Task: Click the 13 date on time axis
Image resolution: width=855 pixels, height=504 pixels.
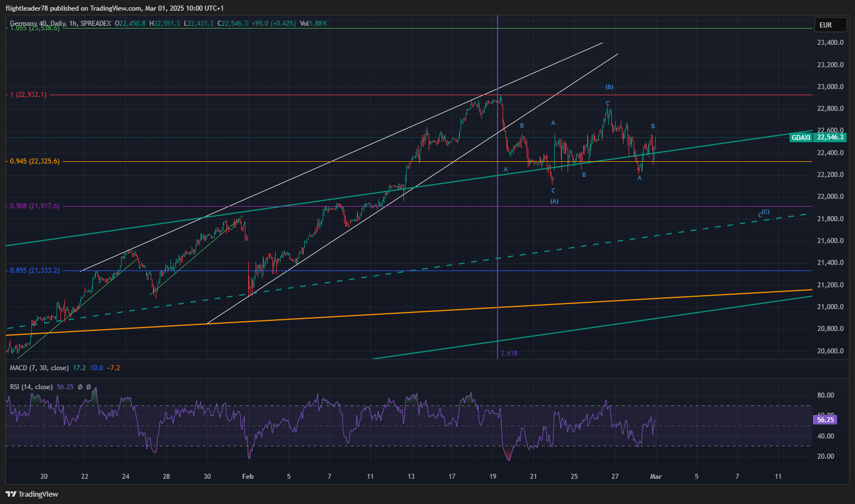Action: tap(411, 477)
